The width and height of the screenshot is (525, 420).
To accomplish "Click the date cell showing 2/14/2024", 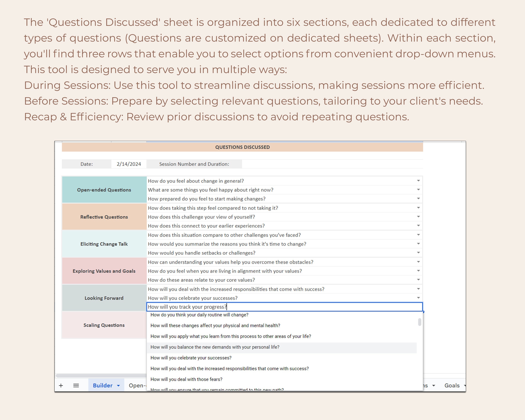I will pyautogui.click(x=129, y=164).
